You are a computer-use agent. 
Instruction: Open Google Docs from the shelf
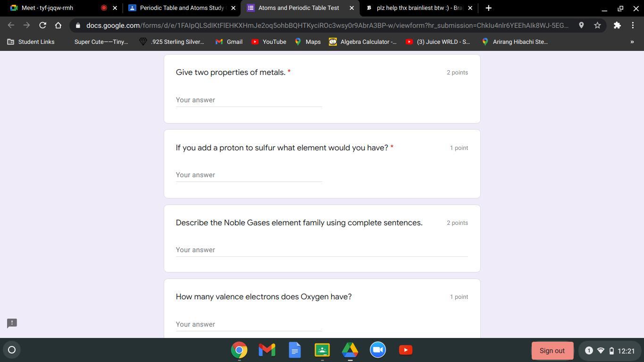[x=295, y=350]
